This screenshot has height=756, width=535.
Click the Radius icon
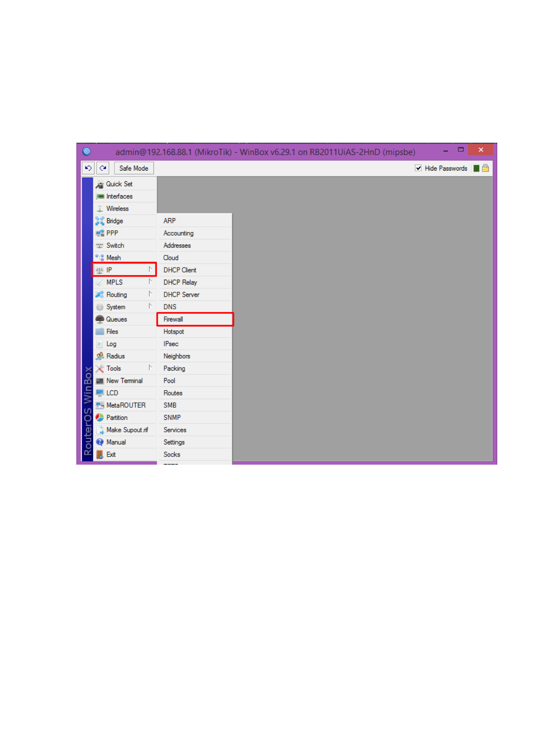tap(100, 356)
